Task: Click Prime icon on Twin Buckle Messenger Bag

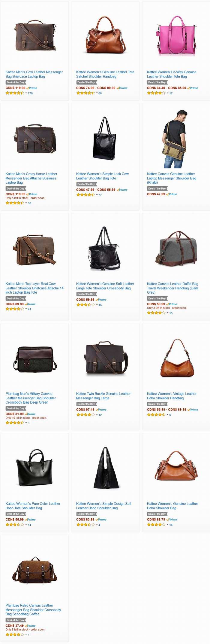Action: click(x=101, y=410)
